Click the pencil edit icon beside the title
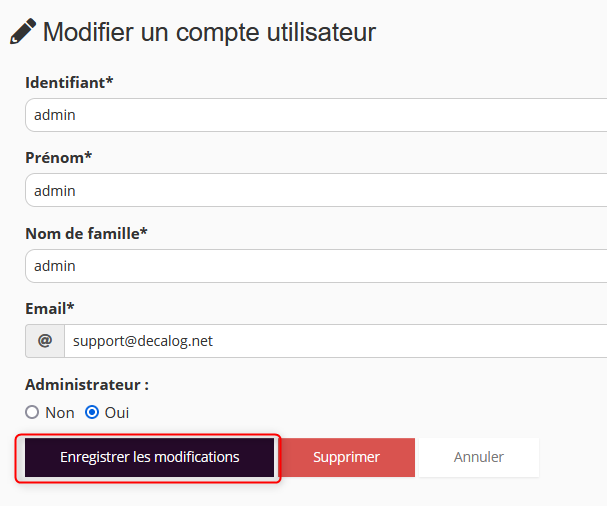 pos(23,32)
